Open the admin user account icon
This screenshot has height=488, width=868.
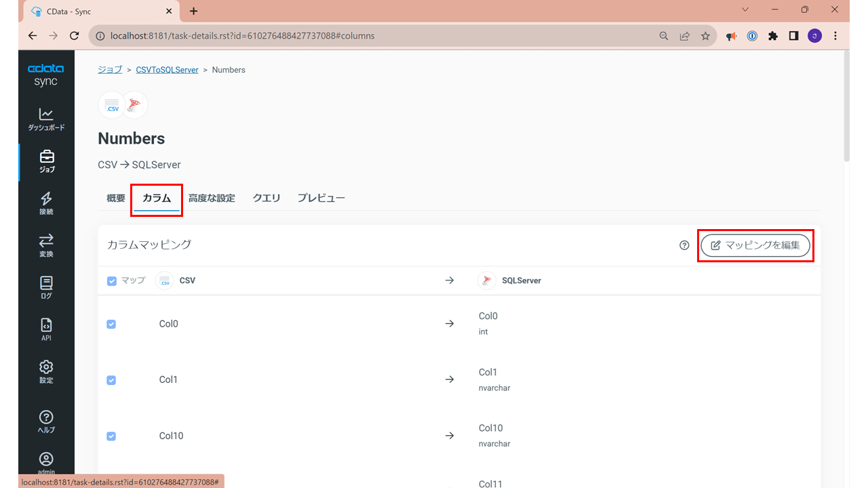pyautogui.click(x=46, y=463)
